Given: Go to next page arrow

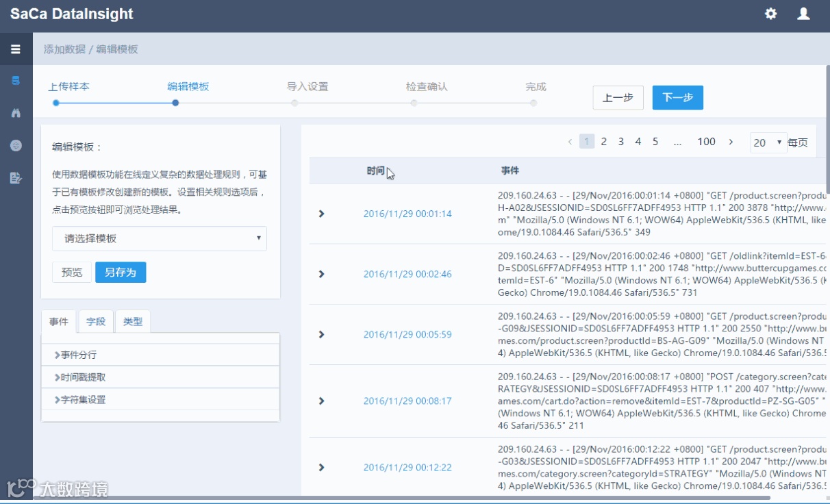Looking at the screenshot, I should click(731, 142).
